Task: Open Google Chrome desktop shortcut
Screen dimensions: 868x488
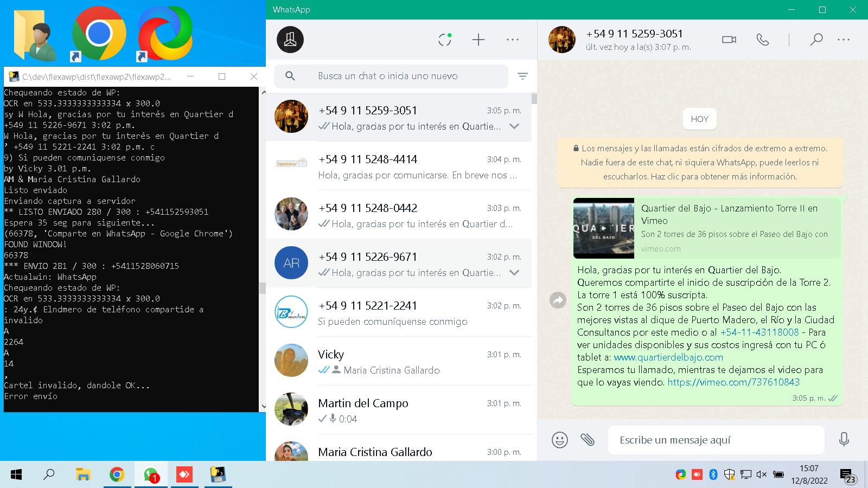Action: [99, 34]
